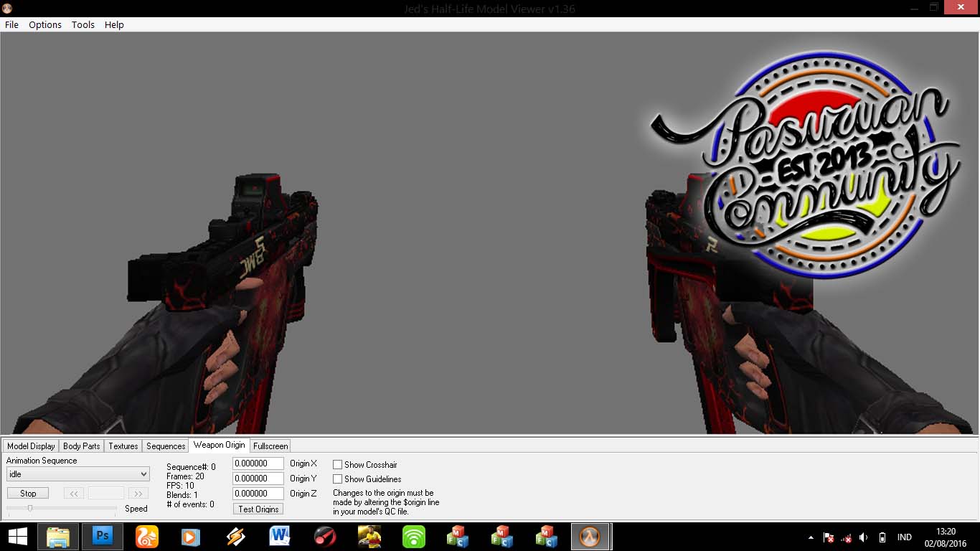Switch to the Fullscreen tab

point(270,446)
